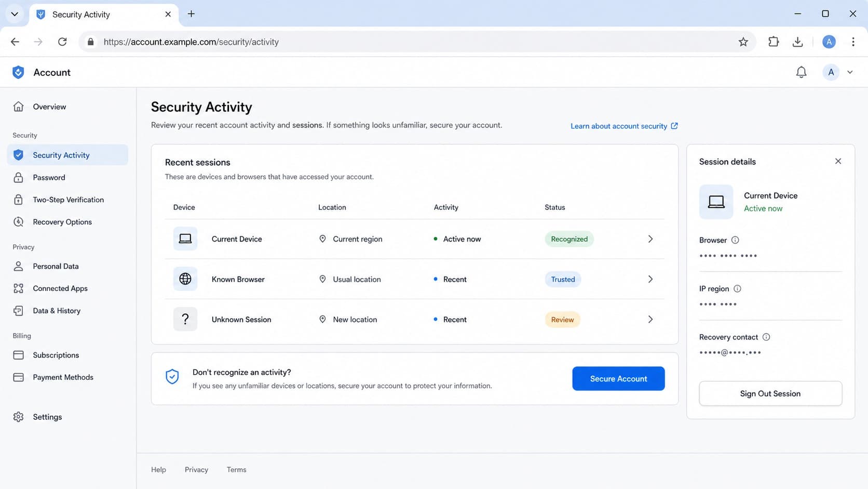This screenshot has height=489, width=868.
Task: Expand the Unknown Session row chevron
Action: point(650,319)
